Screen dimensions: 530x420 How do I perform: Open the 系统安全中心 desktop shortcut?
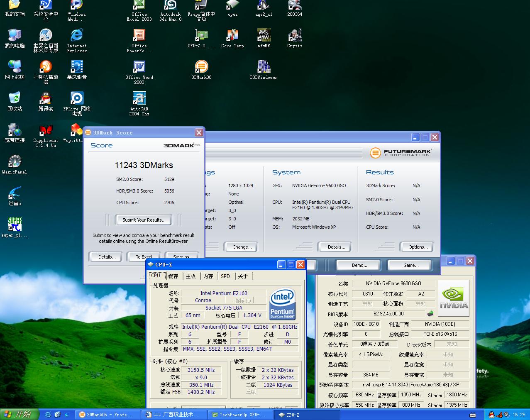pyautogui.click(x=46, y=10)
